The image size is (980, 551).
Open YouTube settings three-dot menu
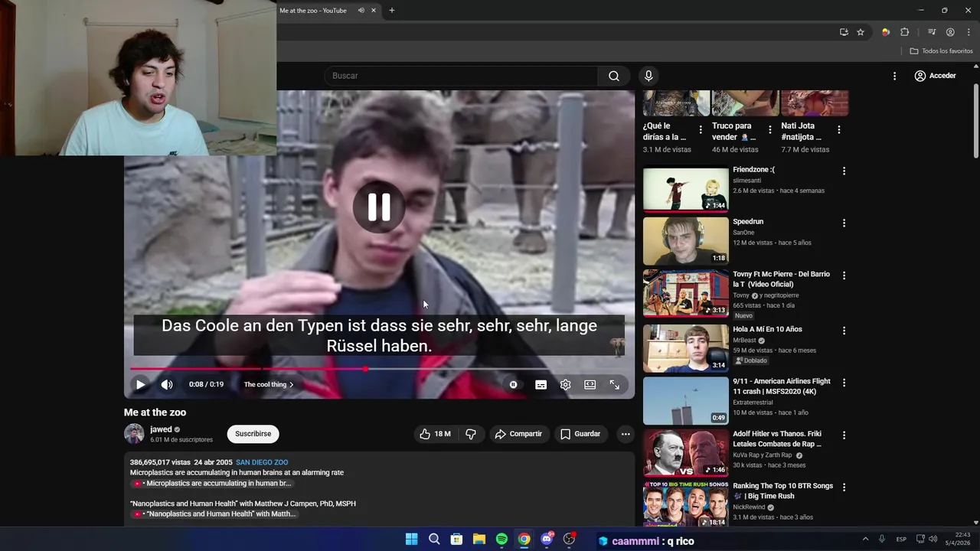[x=894, y=76]
